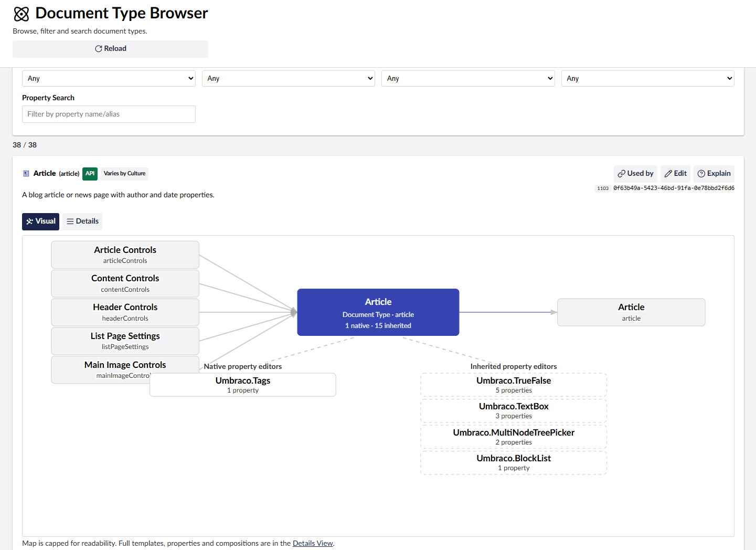Click the Article template node on right

pyautogui.click(x=631, y=312)
